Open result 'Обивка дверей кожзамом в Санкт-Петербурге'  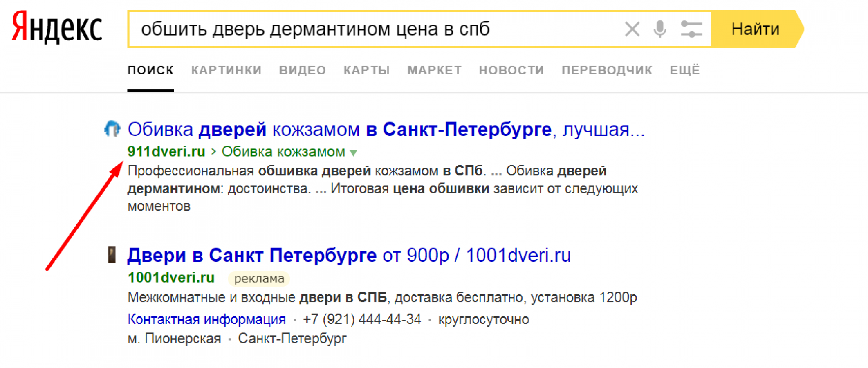click(386, 130)
